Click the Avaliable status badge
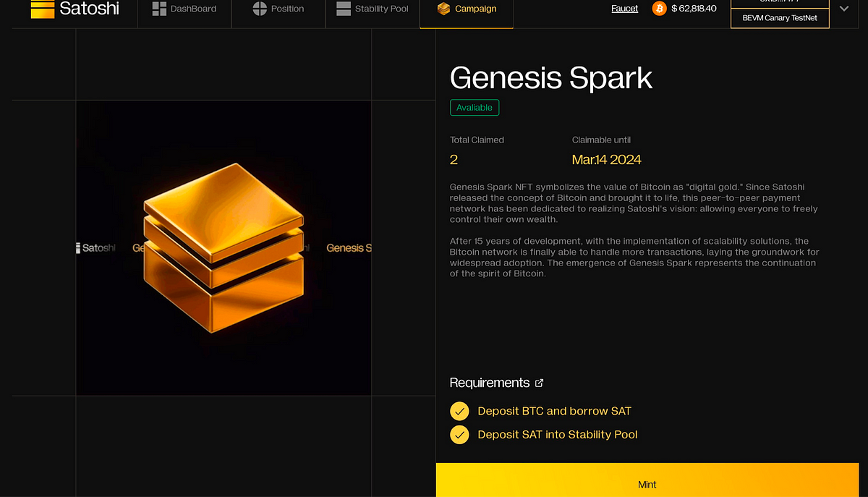This screenshot has height=497, width=868. (x=475, y=108)
